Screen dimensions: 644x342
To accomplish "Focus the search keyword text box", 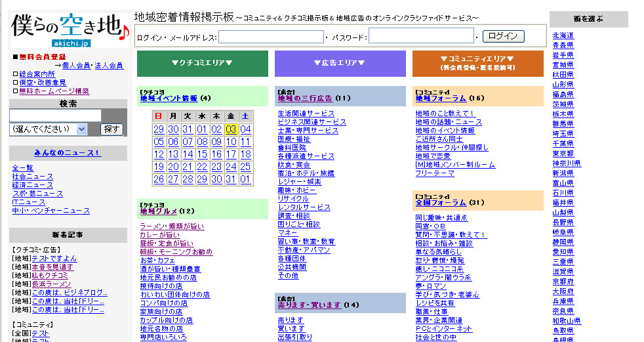I will click(55, 116).
